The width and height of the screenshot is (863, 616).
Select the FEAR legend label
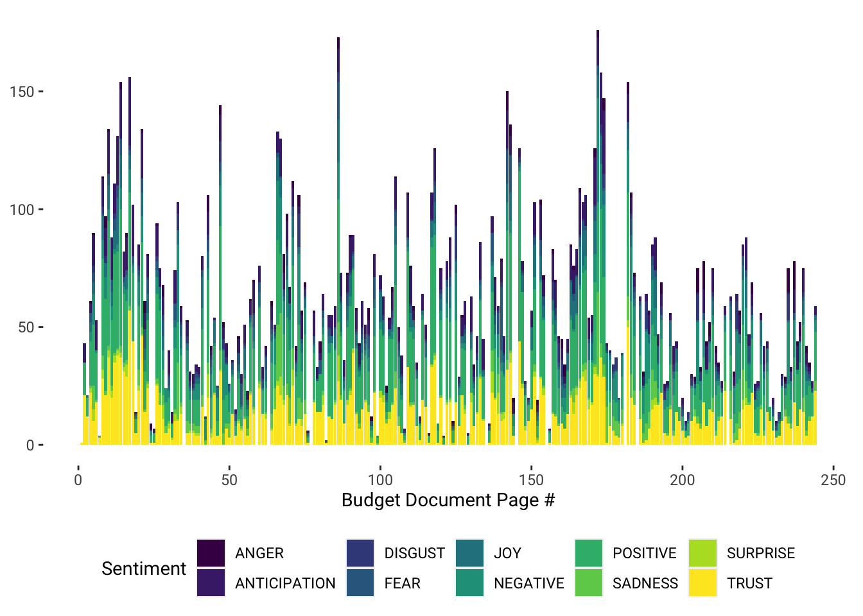[x=403, y=583]
